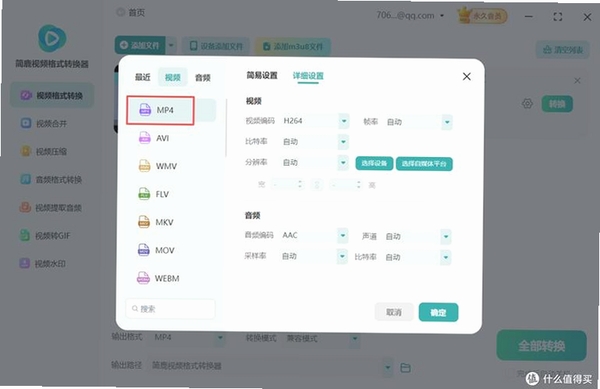Select the MP4 format icon
The height and width of the screenshot is (389, 600).
point(145,110)
